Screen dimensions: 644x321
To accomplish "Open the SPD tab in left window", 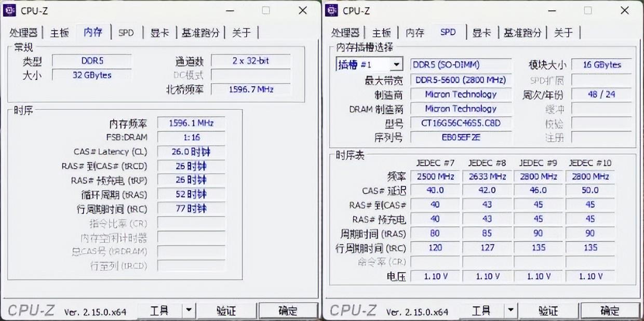I will tap(126, 33).
